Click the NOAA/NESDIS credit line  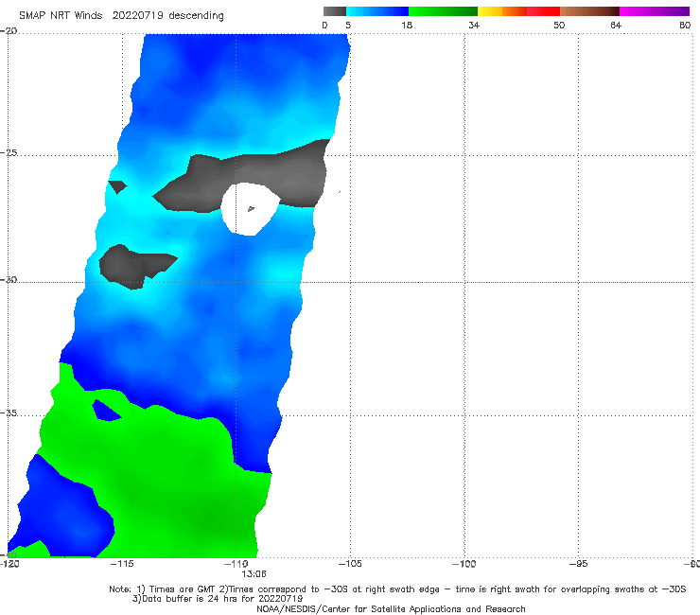pos(391,609)
